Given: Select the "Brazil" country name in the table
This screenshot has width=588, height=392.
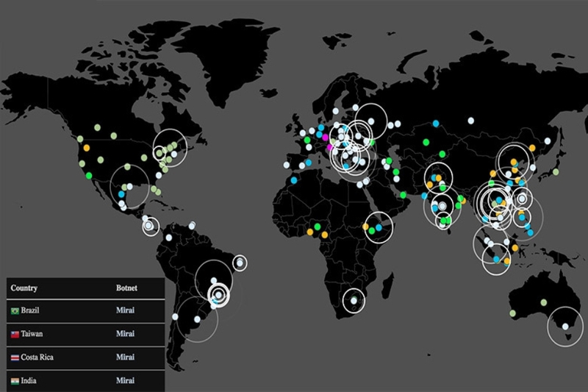Looking at the screenshot, I should [30, 310].
